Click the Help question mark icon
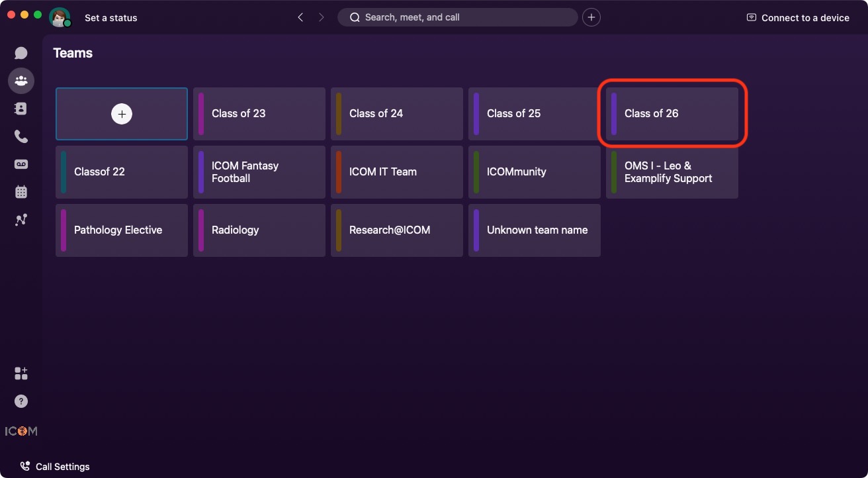The height and width of the screenshot is (478, 868). click(21, 401)
